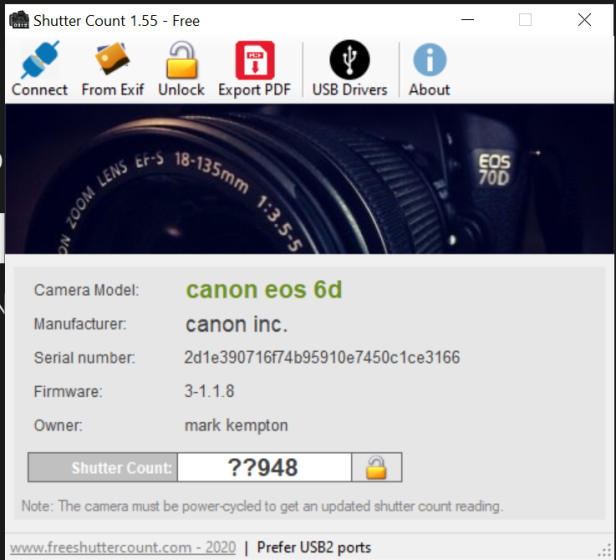This screenshot has width=616, height=560.
Task: Click the owner name mark kempton
Action: click(236, 425)
